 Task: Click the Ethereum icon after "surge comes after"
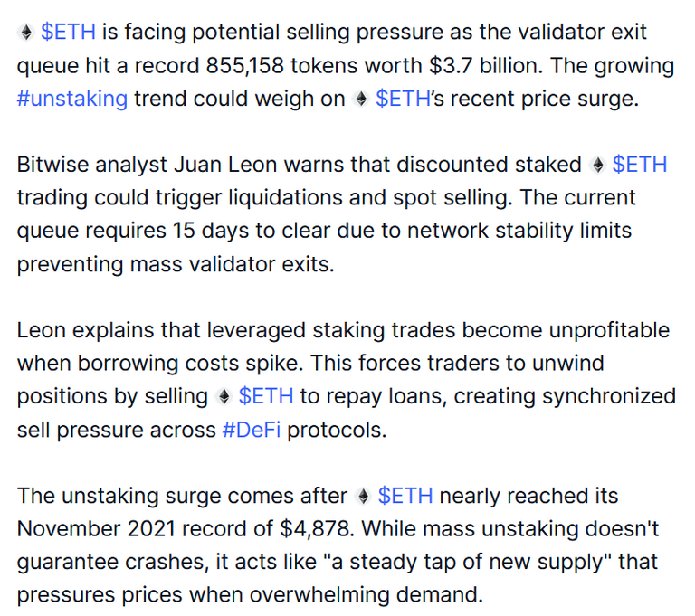click(x=363, y=497)
